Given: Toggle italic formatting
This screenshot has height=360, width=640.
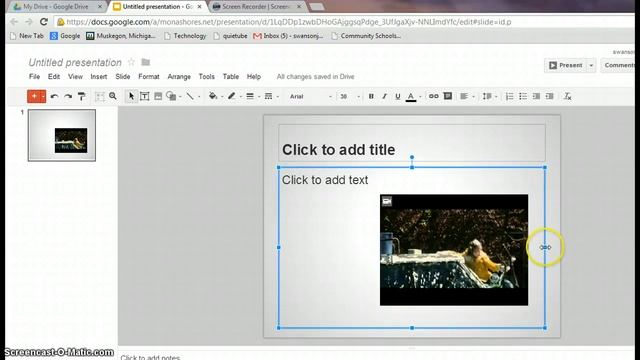Looking at the screenshot, I should 384,96.
